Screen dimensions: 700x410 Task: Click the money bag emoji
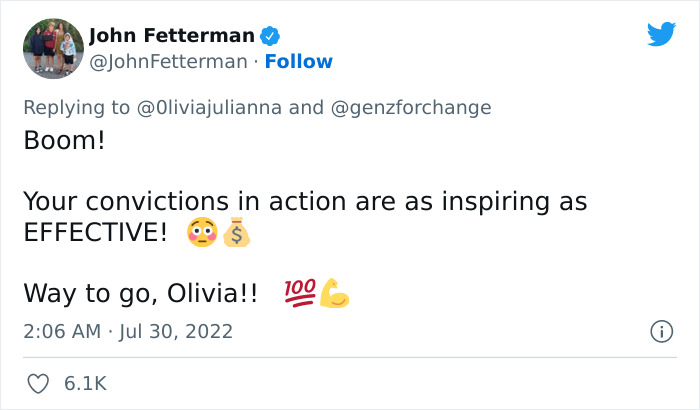point(236,234)
